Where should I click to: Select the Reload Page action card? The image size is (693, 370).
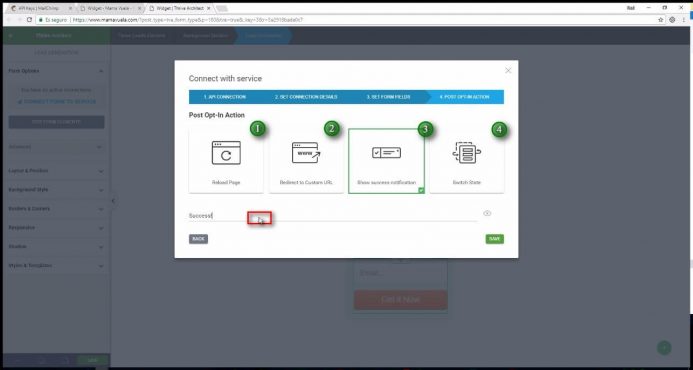[x=226, y=161]
